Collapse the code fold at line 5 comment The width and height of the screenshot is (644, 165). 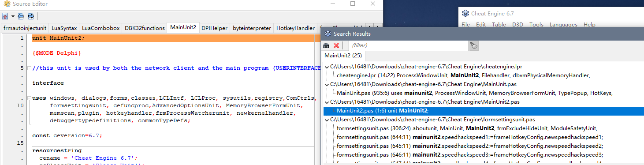pyautogui.click(x=29, y=68)
